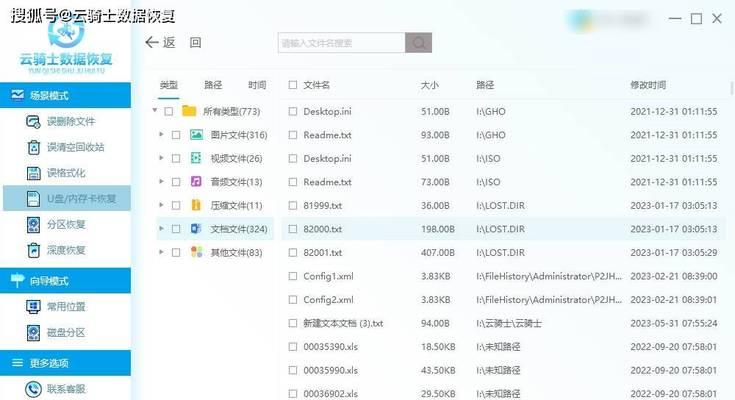The image size is (735, 400).
Task: Select the Desktop.ini row in I:\GHO
Action: click(503, 112)
